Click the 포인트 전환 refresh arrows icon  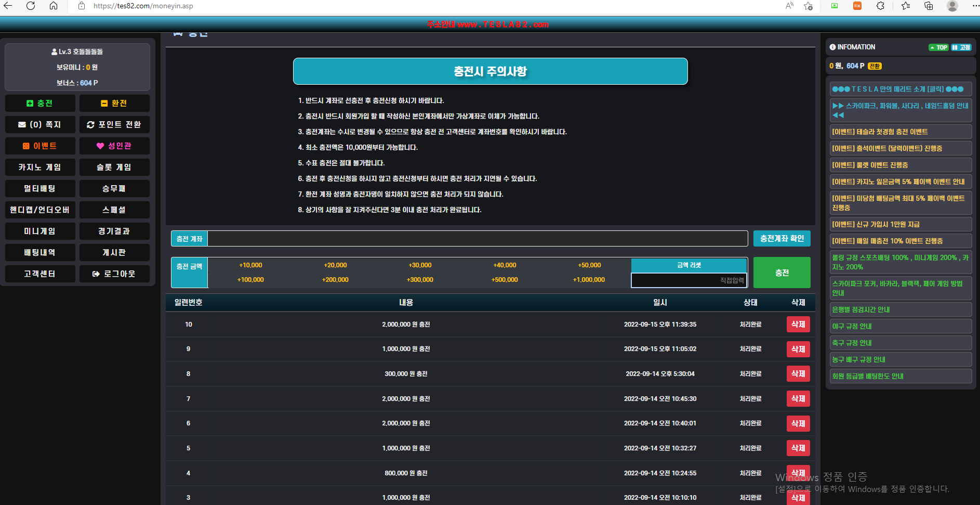click(x=90, y=125)
